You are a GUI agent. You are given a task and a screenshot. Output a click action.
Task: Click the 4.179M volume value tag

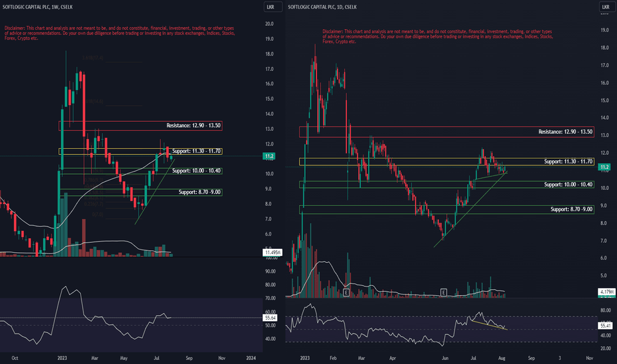[606, 292]
